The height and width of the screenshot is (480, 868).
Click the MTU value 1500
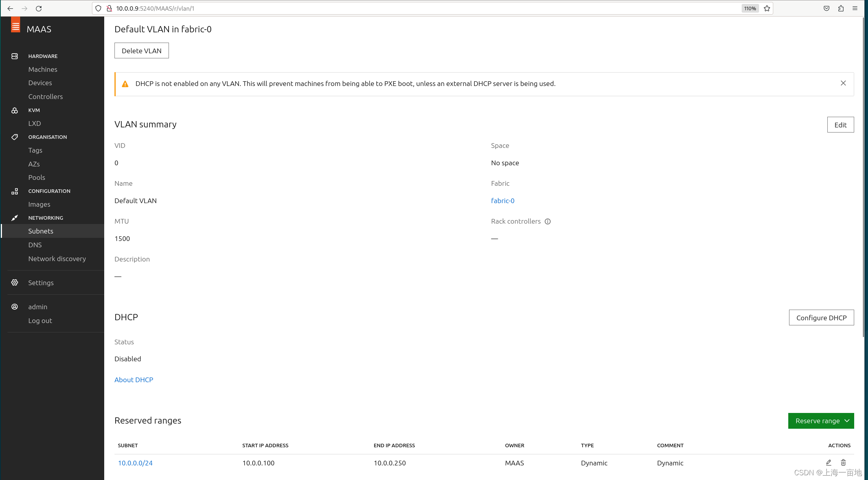pyautogui.click(x=122, y=239)
